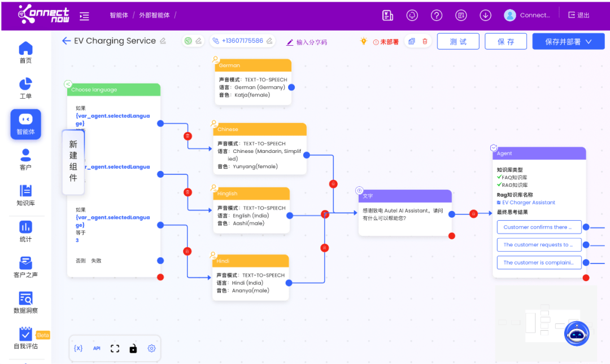
Task: Open the help question mark icon
Action: pyautogui.click(x=437, y=15)
